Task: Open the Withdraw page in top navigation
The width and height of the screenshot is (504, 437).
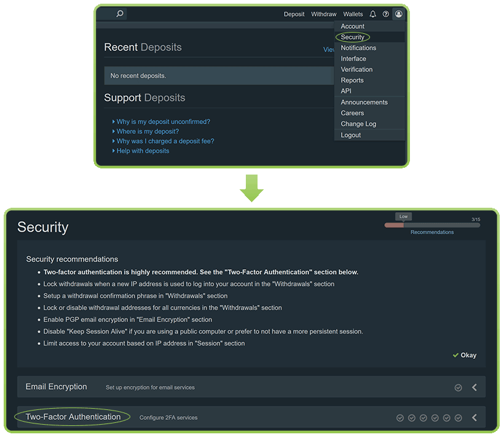Action: (324, 14)
